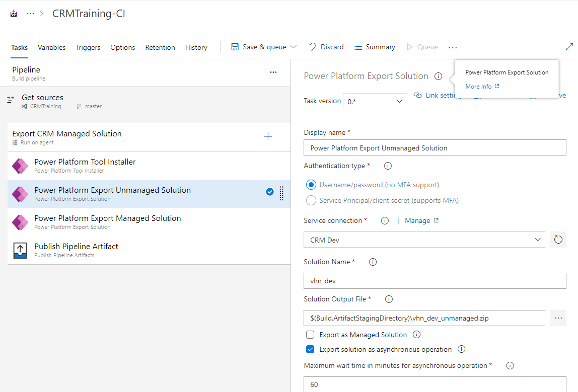Expand the Save & queue dropdown arrow
Screen dimensions: 578x392
(294, 47)
